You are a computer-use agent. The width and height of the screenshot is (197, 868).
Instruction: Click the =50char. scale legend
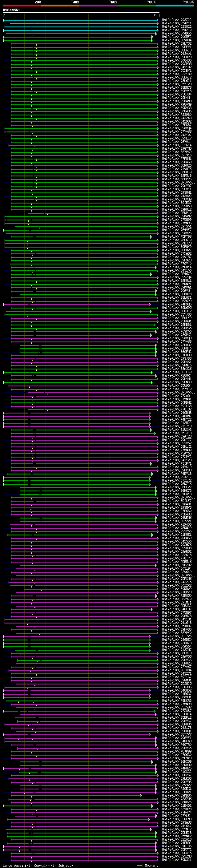pos(147,865)
